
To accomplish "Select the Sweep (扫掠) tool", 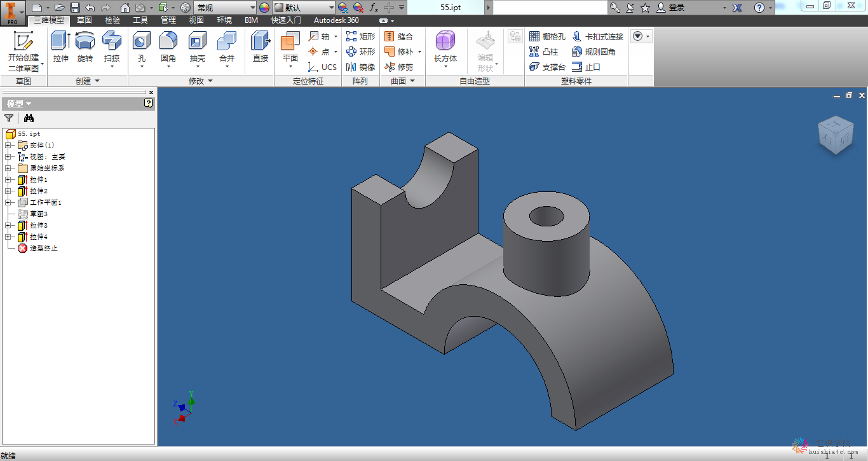I will (x=112, y=50).
